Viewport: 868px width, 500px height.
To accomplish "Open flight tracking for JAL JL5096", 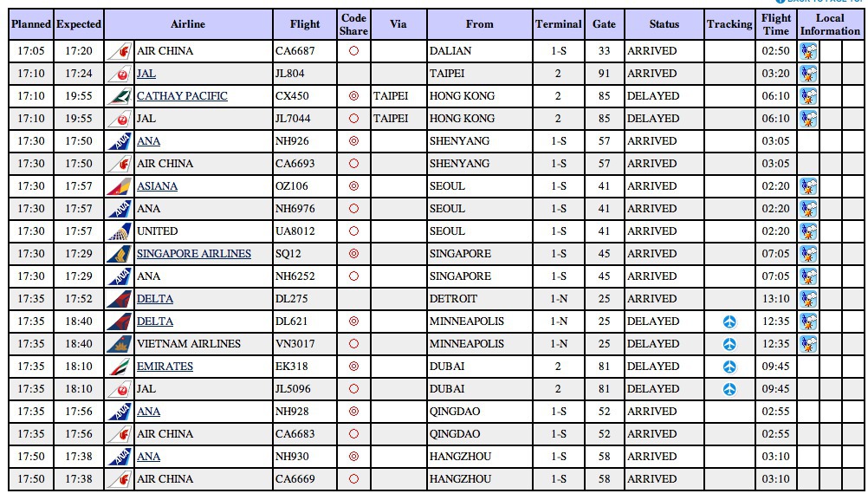I will 729,389.
